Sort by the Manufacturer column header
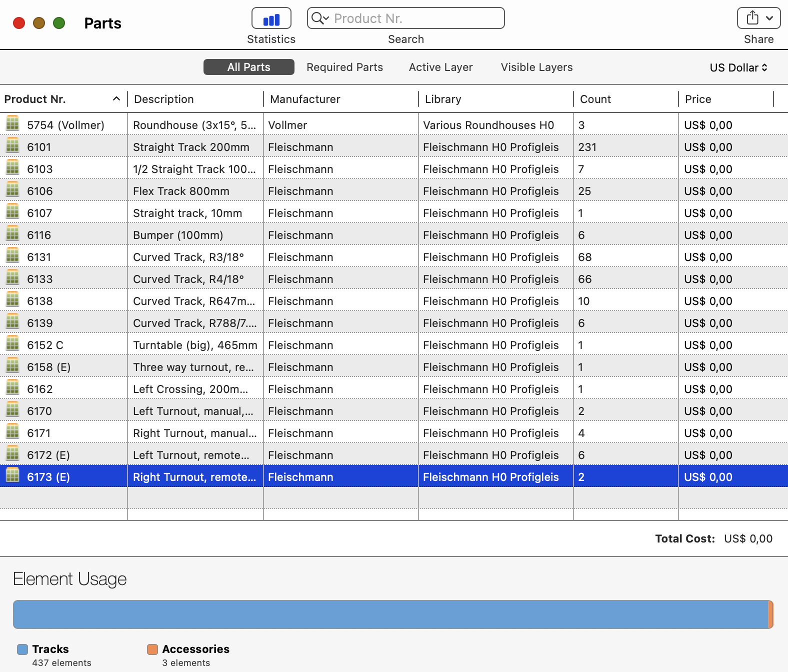Screen dimensions: 788x672 pyautogui.click(x=341, y=99)
